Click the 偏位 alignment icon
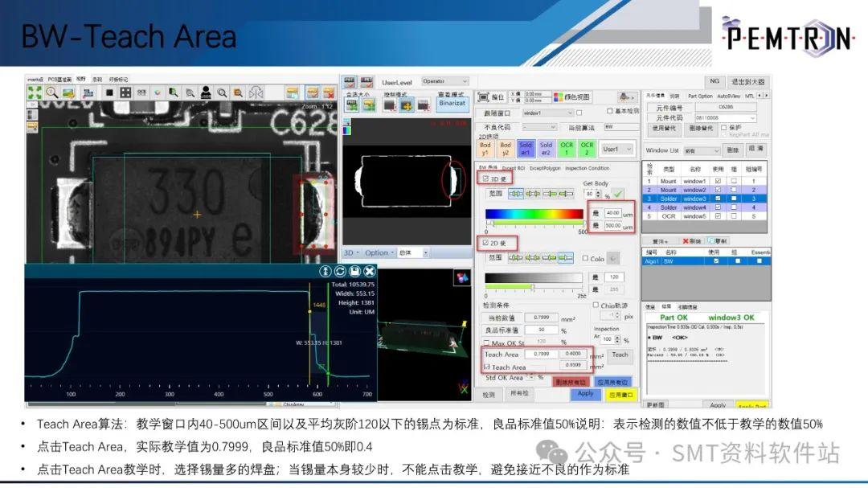This screenshot has width=868, height=488. 492,96
